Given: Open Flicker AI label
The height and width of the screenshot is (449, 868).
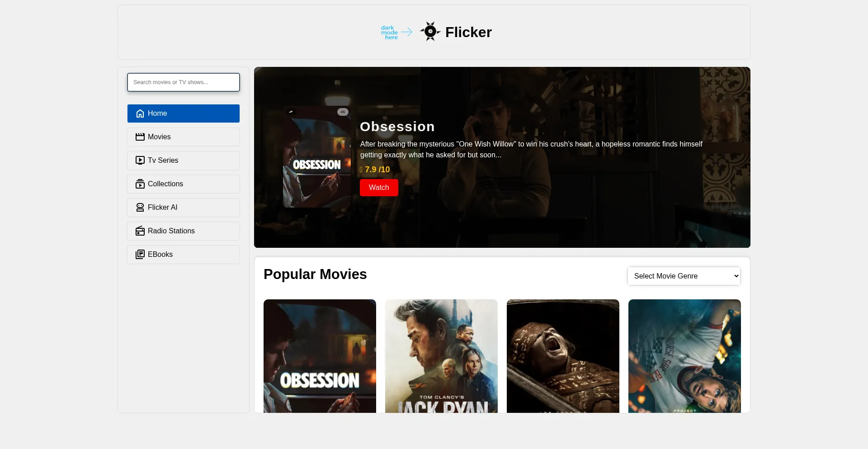Looking at the screenshot, I should (x=162, y=208).
